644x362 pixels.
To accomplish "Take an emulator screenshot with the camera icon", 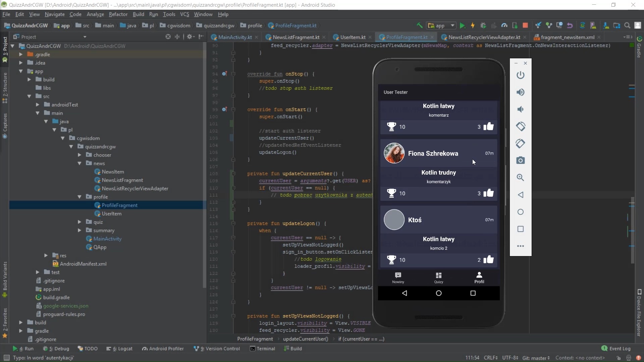I will (521, 160).
